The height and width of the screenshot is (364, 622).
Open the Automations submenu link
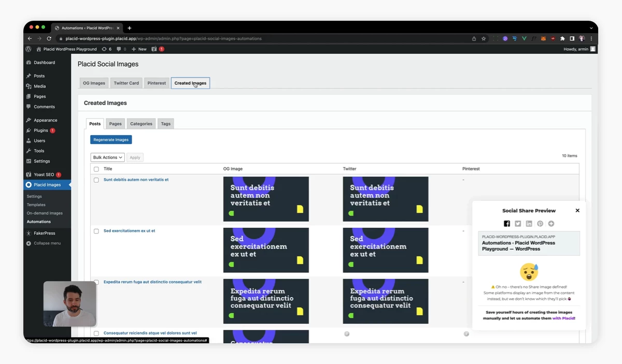pyautogui.click(x=39, y=222)
